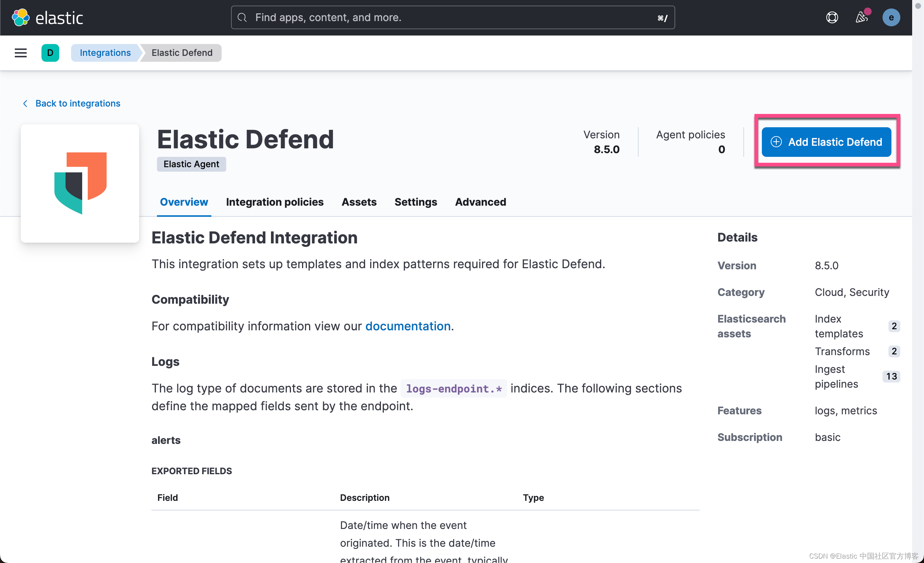Click the Elastic Defend breadcrumb
Viewport: 924px width, 563px height.
click(x=182, y=53)
